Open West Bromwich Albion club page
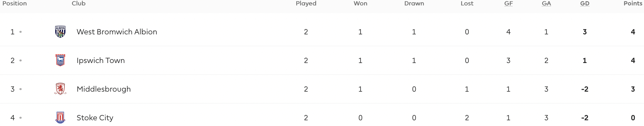The height and width of the screenshot is (126, 644). 117,32
